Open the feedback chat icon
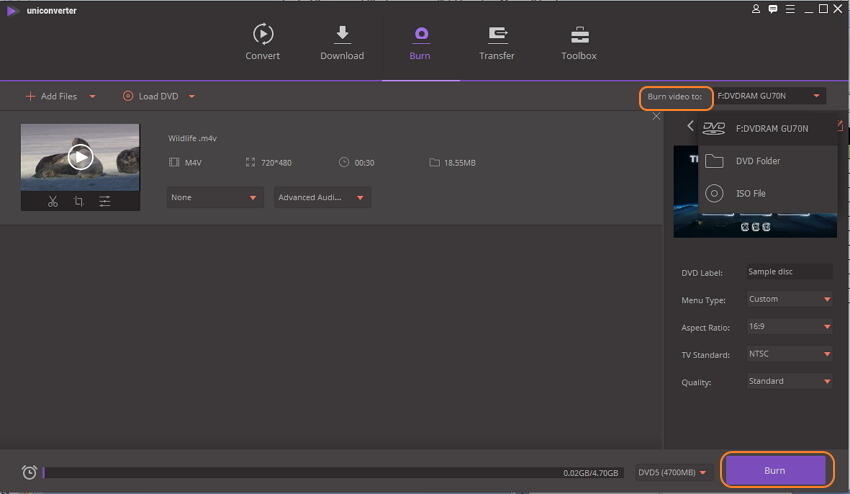Image resolution: width=850 pixels, height=494 pixels. 773,9
